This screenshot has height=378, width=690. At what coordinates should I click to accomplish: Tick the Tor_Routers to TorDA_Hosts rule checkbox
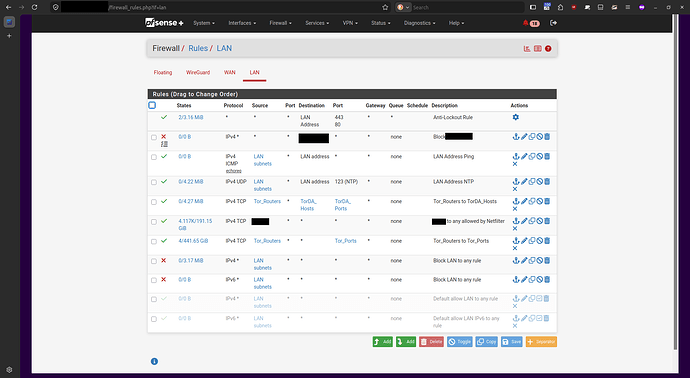154,202
